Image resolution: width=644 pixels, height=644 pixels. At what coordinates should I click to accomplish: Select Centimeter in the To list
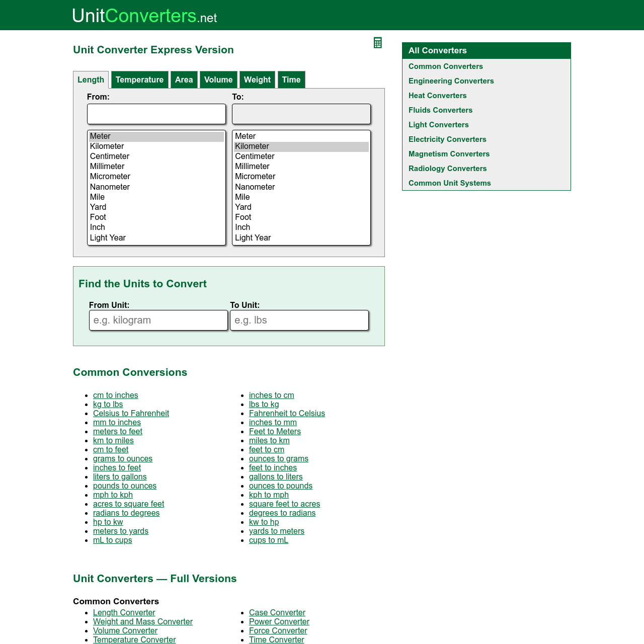[301, 156]
